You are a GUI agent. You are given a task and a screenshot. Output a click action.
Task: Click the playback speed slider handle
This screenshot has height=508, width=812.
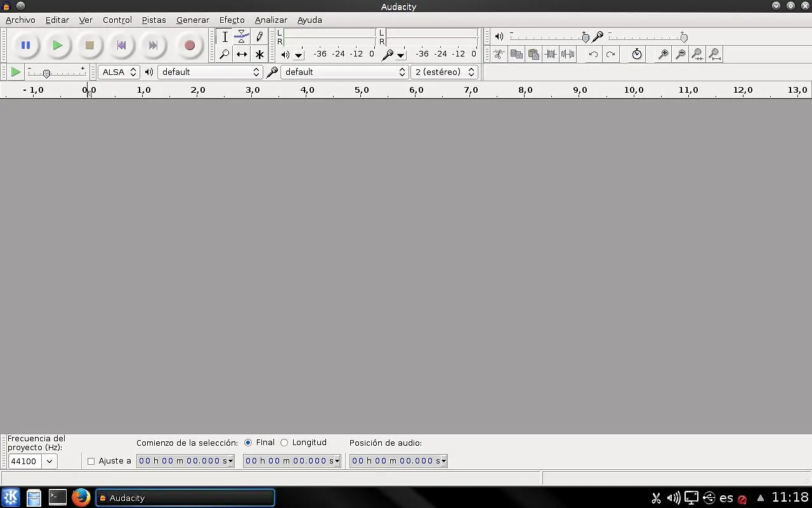coord(46,74)
